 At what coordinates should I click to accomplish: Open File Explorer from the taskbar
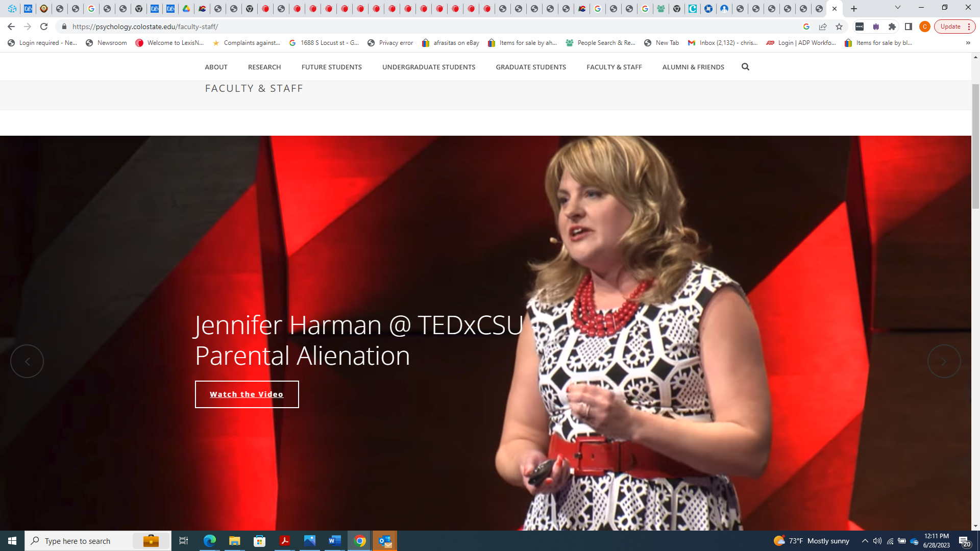(234, 541)
